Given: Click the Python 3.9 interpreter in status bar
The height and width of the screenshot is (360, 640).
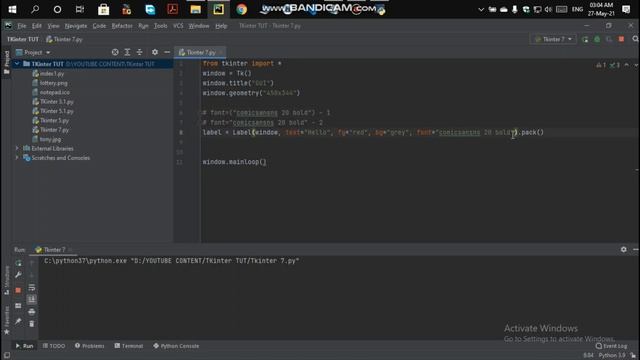Looking at the screenshot, I should 611,355.
